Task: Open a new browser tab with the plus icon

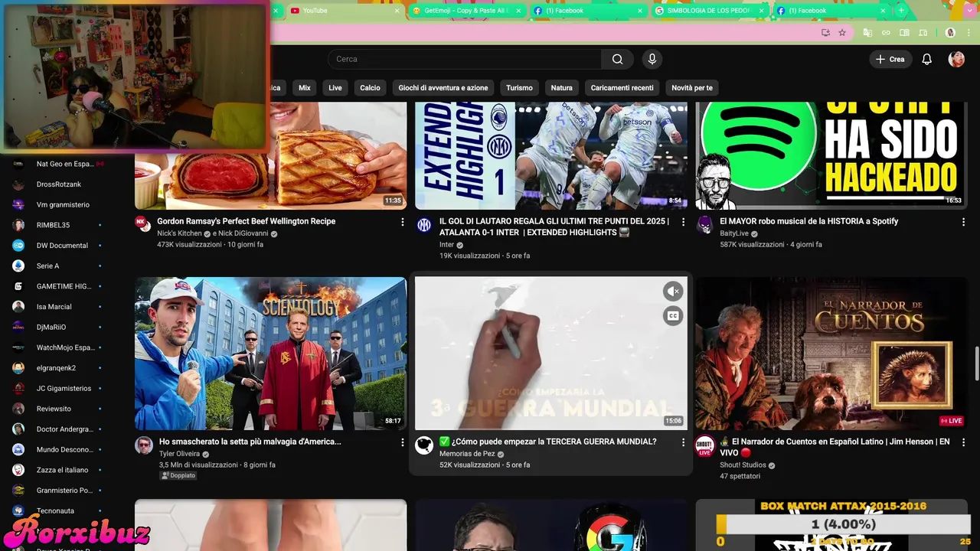Action: [901, 11]
